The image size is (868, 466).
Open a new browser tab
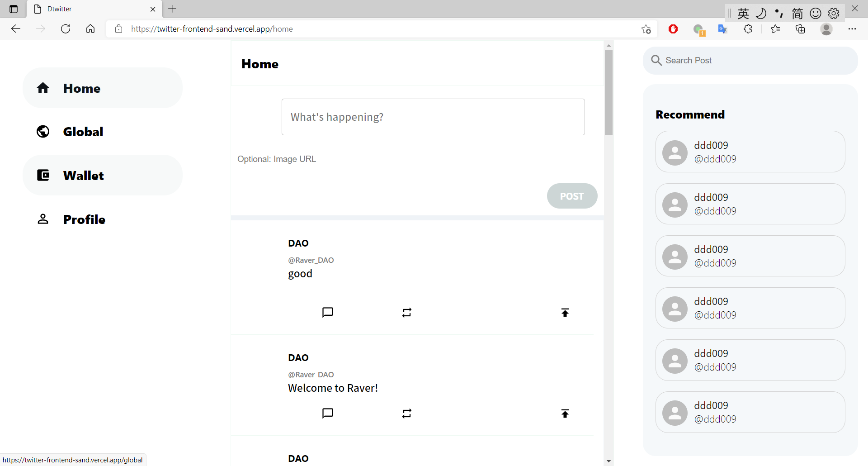tap(172, 9)
